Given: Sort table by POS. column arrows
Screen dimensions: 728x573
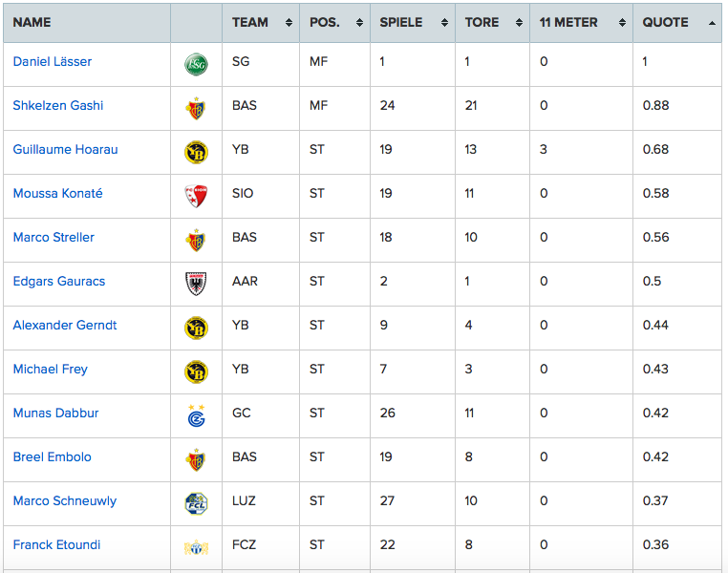Looking at the screenshot, I should click(359, 22).
